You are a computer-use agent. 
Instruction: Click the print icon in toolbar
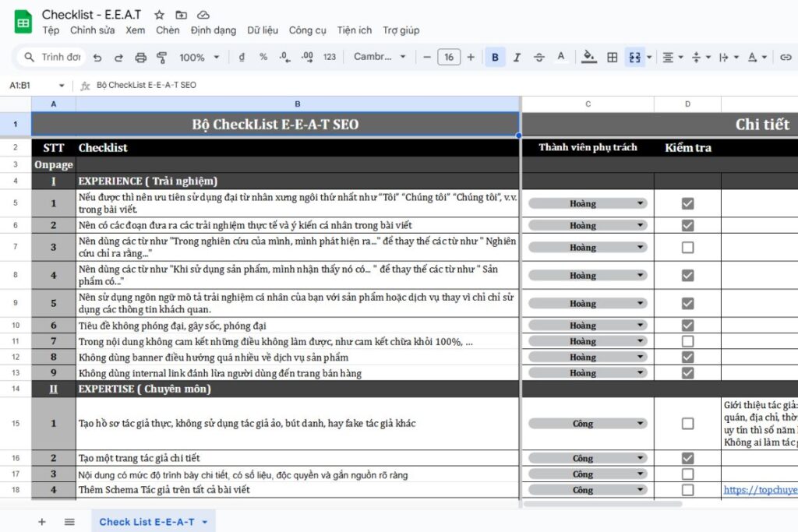pos(140,57)
